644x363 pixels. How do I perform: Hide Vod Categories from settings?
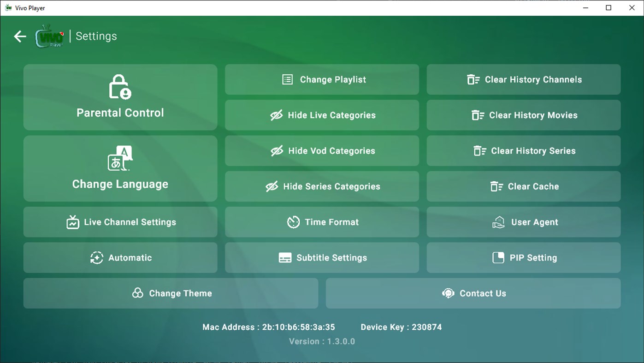pos(322,151)
